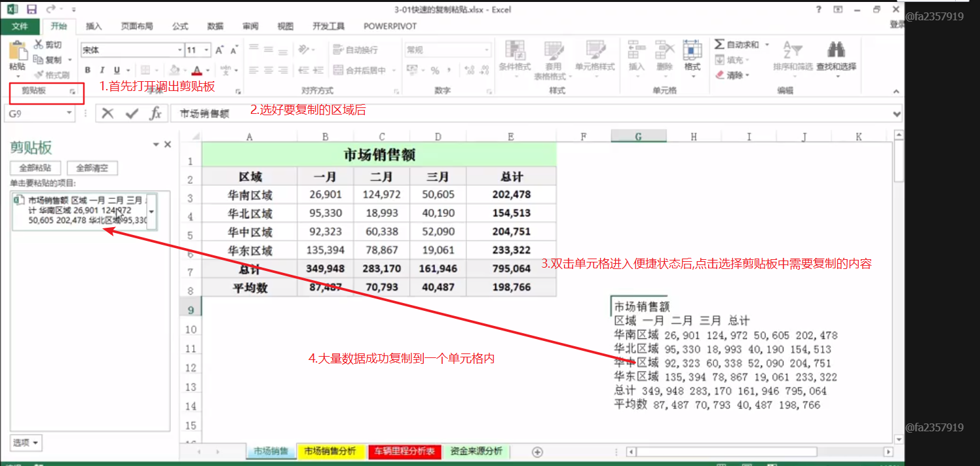Click the Clear All (全部清空) button
This screenshot has width=980, height=466.
tap(92, 168)
